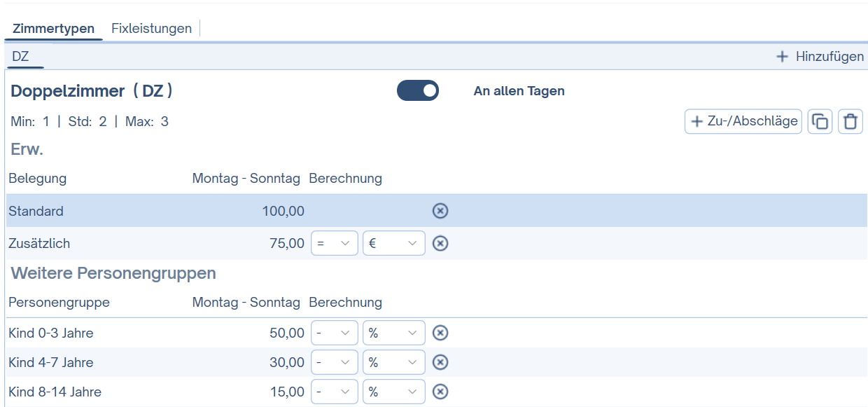
Task: Remove the Kind 4-7 Jahre row
Action: pos(440,361)
